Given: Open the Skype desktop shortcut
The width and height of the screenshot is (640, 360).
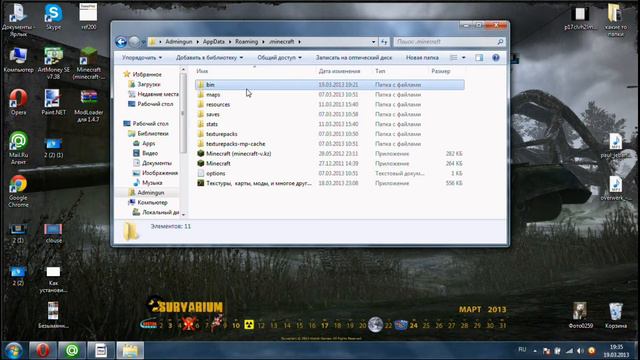Looking at the screenshot, I should coord(53,17).
